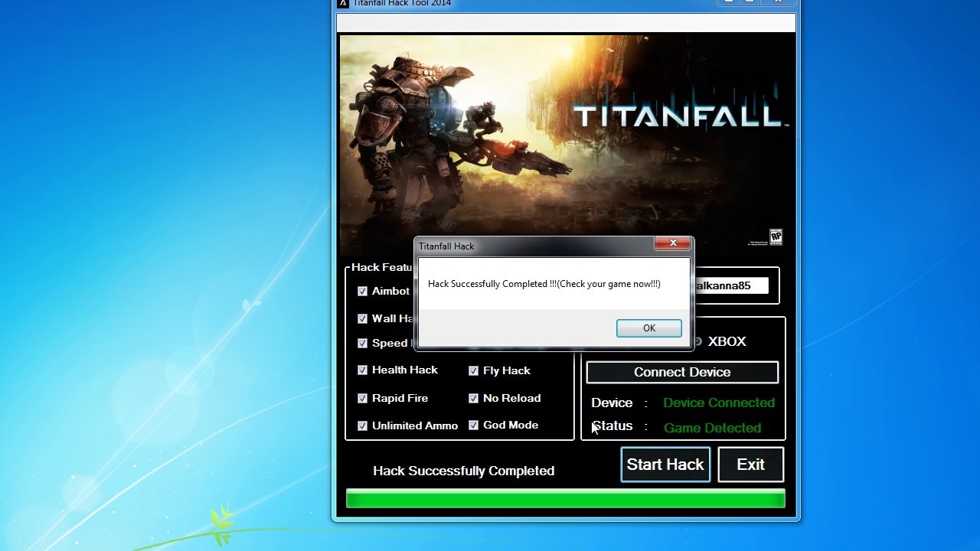Click the green progress bar
This screenshot has height=551, width=980.
(565, 499)
